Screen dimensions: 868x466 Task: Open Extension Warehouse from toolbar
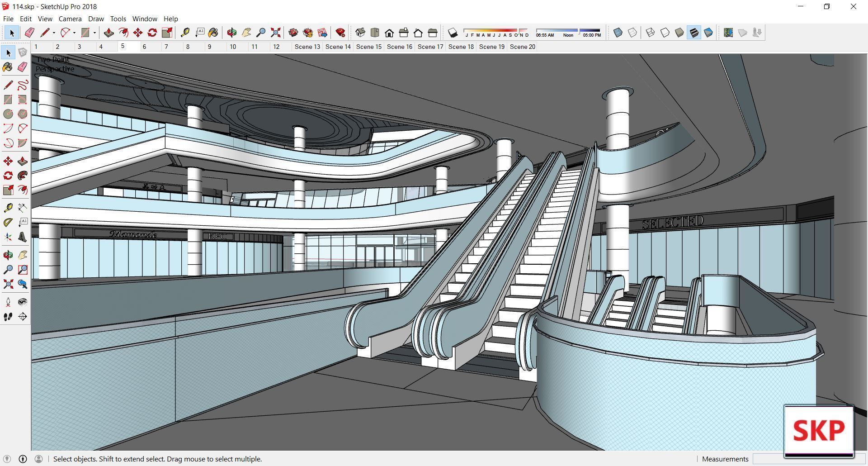(308, 33)
